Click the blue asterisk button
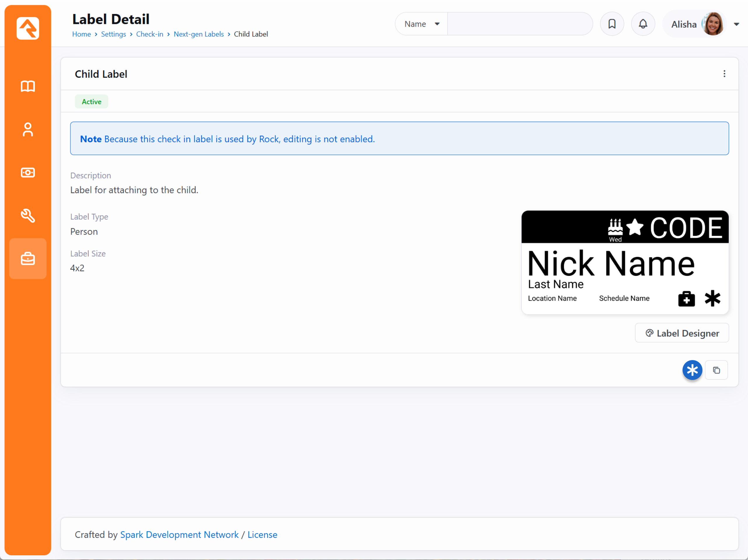The height and width of the screenshot is (560, 748). click(x=692, y=370)
